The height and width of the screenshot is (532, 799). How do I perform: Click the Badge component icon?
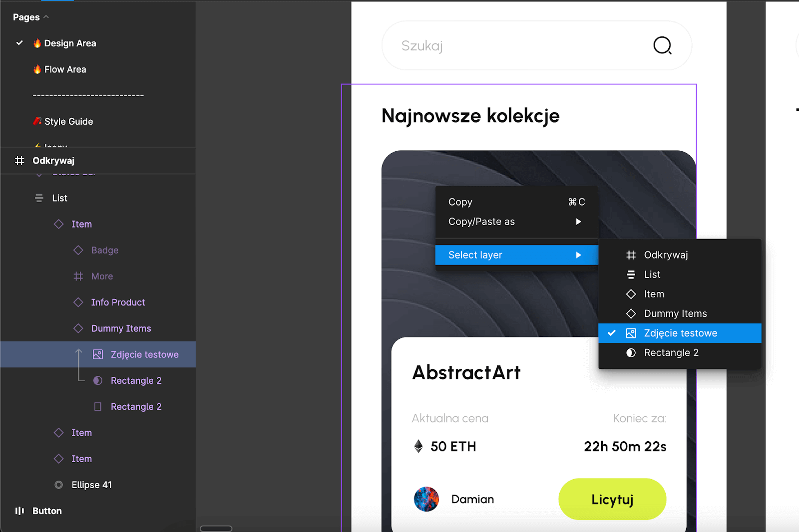click(x=78, y=250)
